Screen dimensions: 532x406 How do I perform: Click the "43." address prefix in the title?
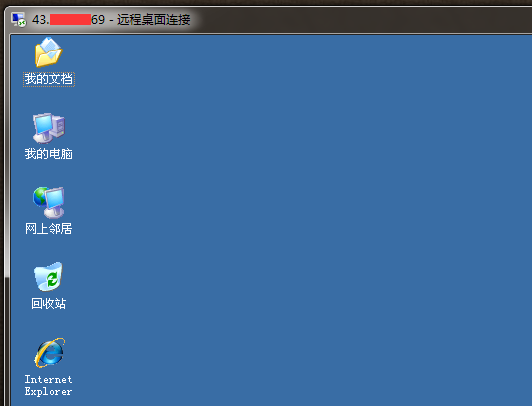[41, 20]
